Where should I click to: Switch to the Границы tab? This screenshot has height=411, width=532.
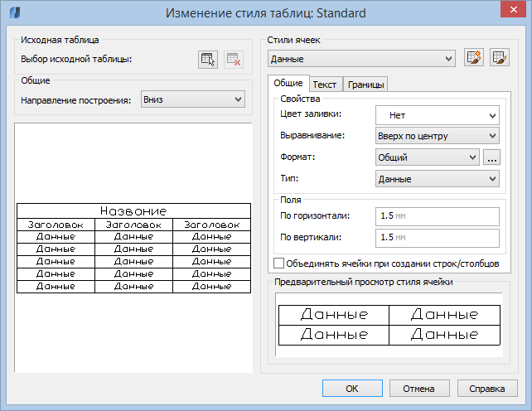click(365, 85)
